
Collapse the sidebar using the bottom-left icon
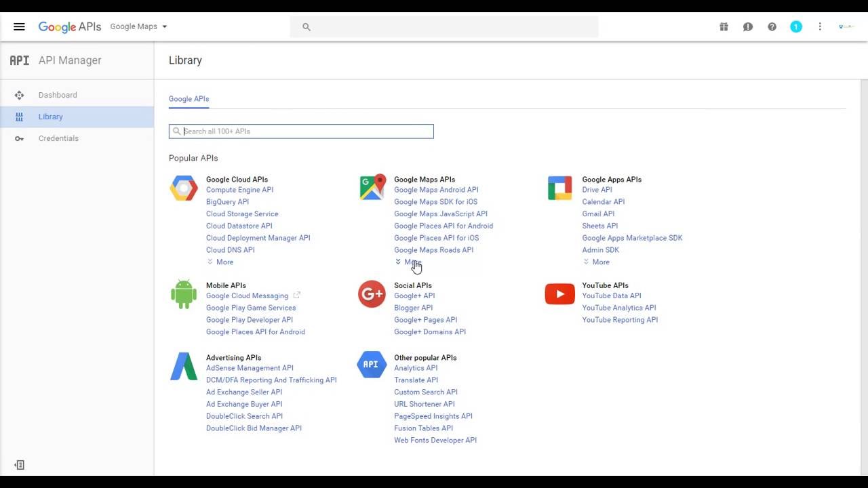point(19,465)
